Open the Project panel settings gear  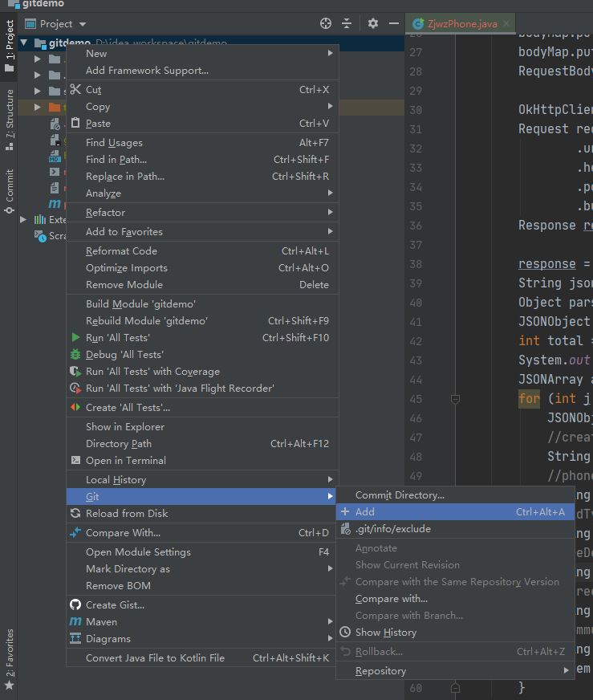coord(373,23)
